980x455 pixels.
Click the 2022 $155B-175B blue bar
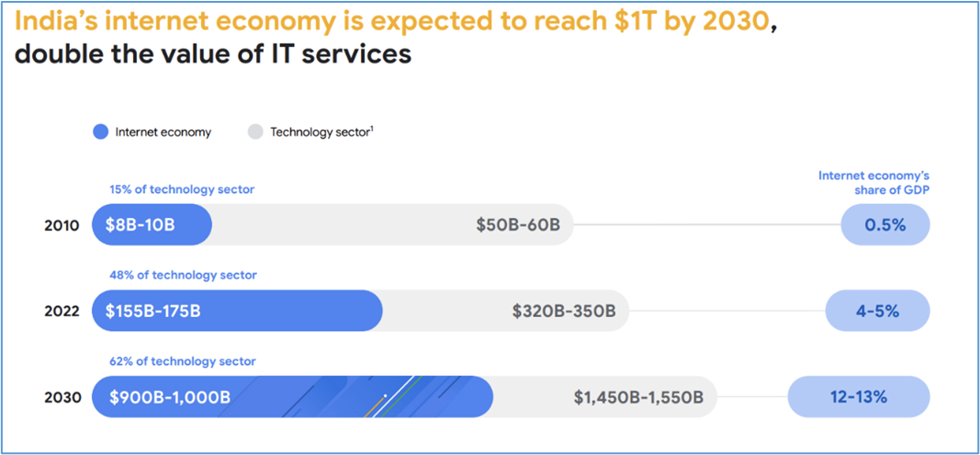[x=237, y=311]
